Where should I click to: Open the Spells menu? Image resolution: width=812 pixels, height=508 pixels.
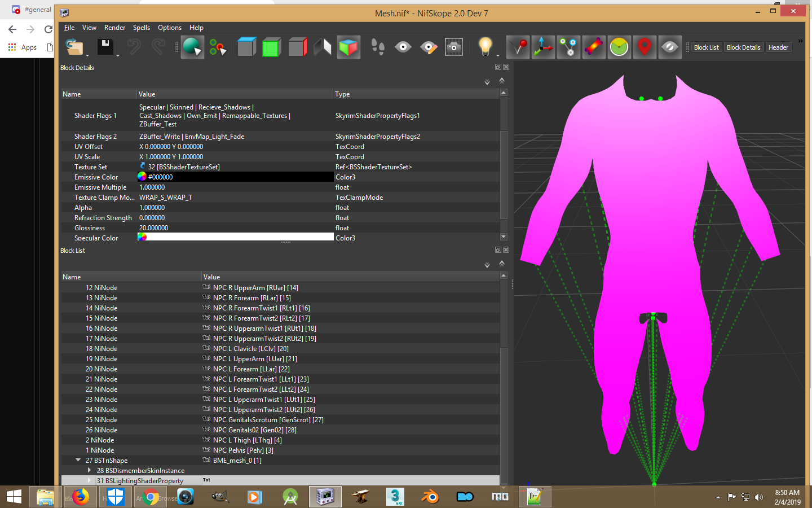pos(142,27)
